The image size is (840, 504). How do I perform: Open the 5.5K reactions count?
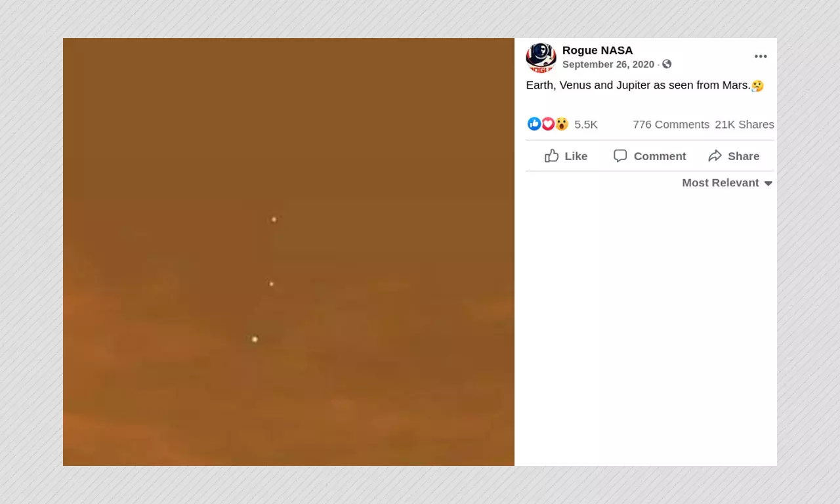tap(586, 125)
